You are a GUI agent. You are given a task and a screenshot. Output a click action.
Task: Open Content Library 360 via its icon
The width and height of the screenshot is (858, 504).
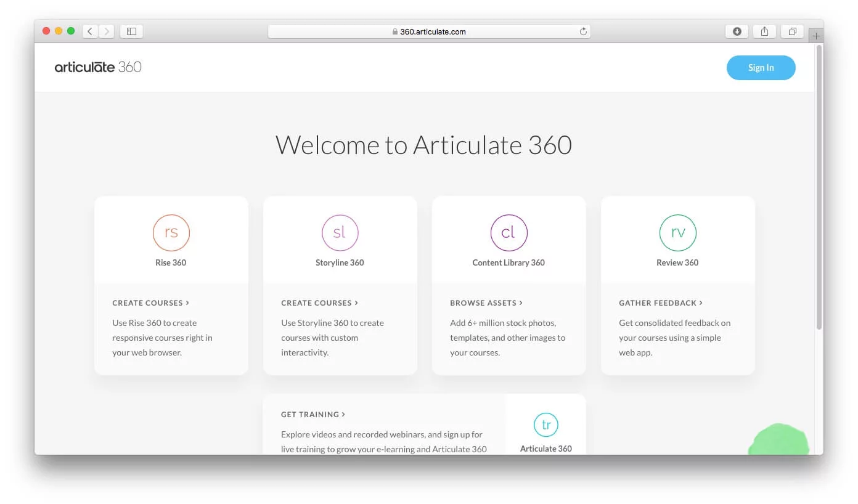[x=509, y=232]
